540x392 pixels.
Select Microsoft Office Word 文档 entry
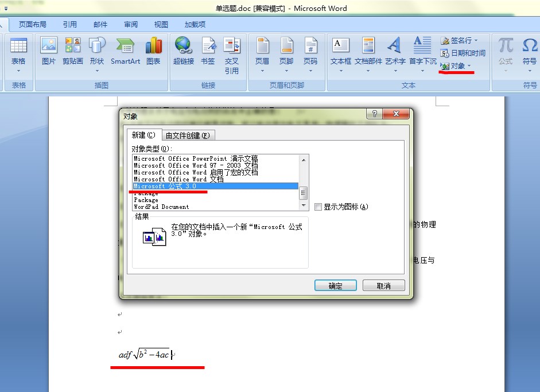coord(216,179)
